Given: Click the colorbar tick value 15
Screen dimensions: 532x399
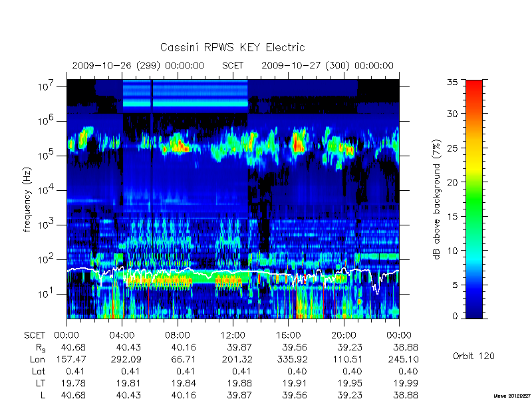Looking at the screenshot, I should (452, 217).
